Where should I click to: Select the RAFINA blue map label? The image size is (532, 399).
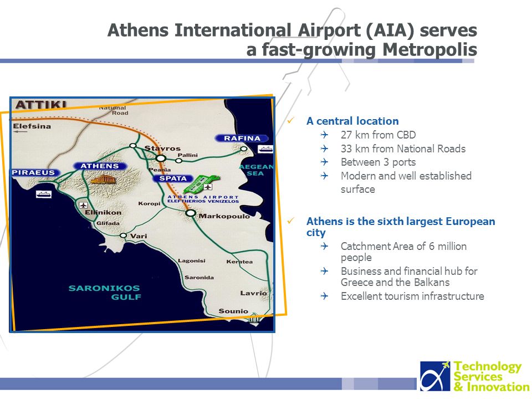click(x=242, y=139)
